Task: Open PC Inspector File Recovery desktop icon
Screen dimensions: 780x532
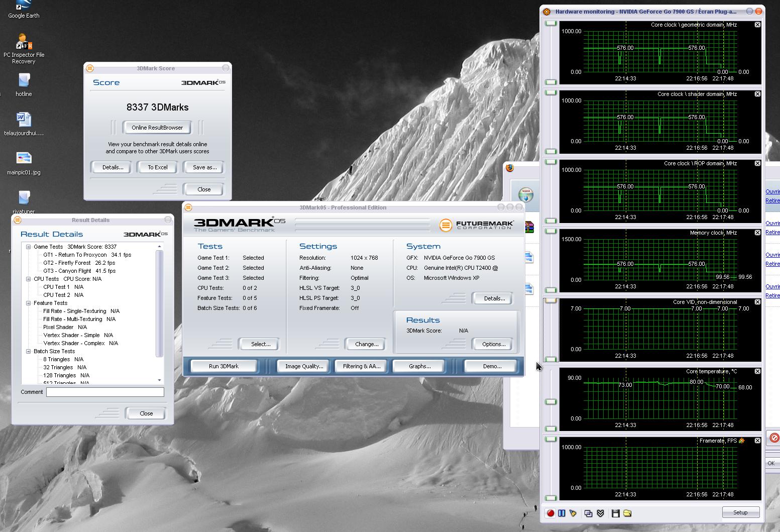Action: (24, 49)
